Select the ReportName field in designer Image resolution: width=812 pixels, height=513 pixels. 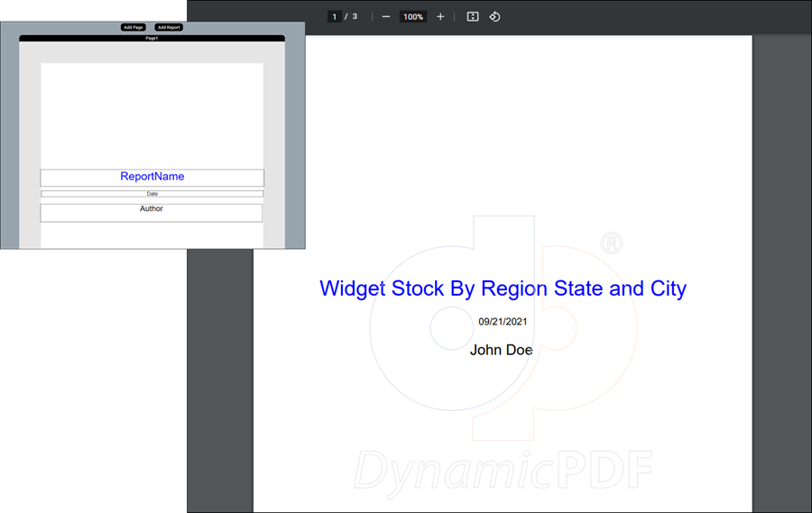152,178
